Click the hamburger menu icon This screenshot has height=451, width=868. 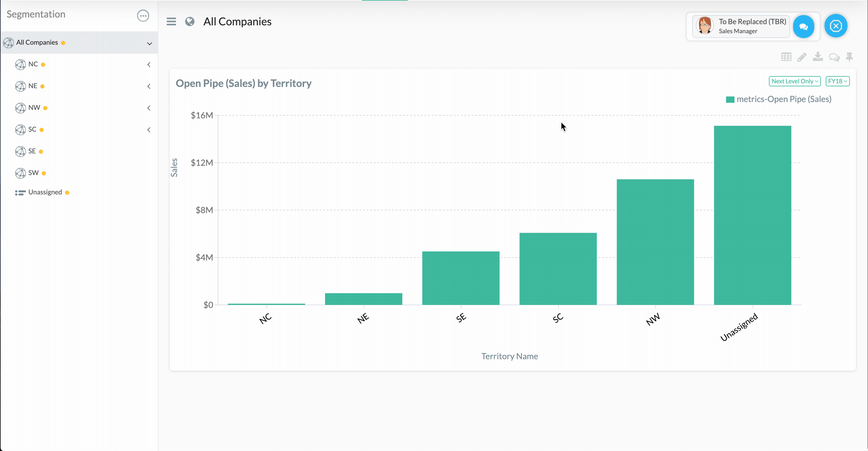[171, 21]
